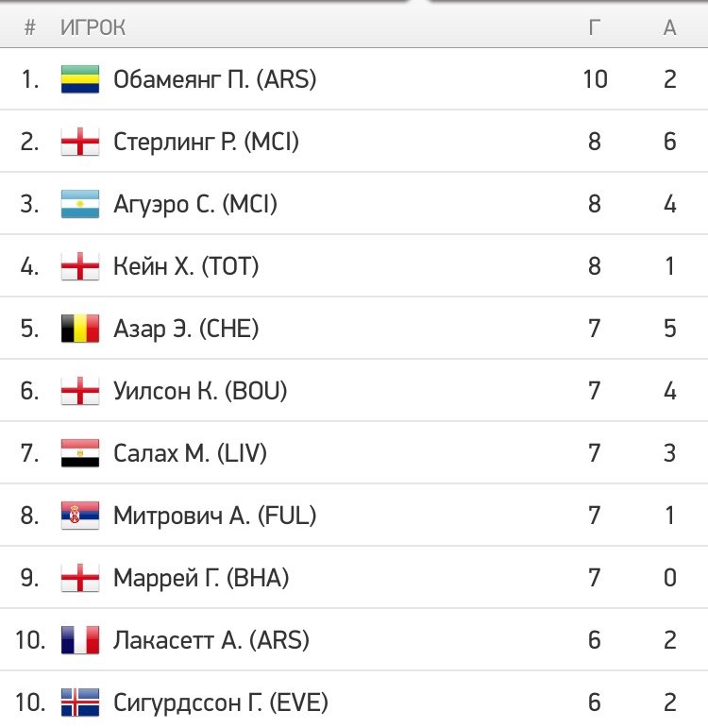
Task: Click the Serbia flag beside Митрович
Action: [80, 516]
